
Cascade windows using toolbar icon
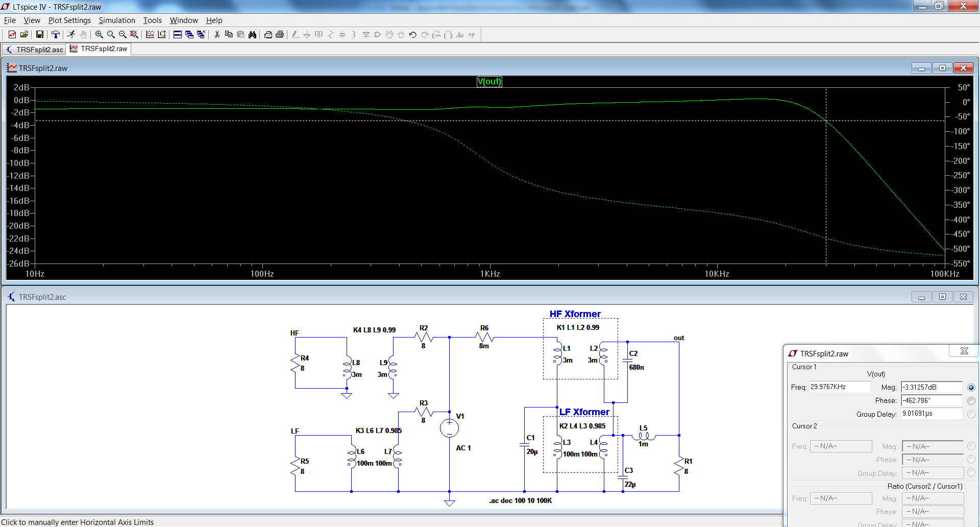point(189,35)
